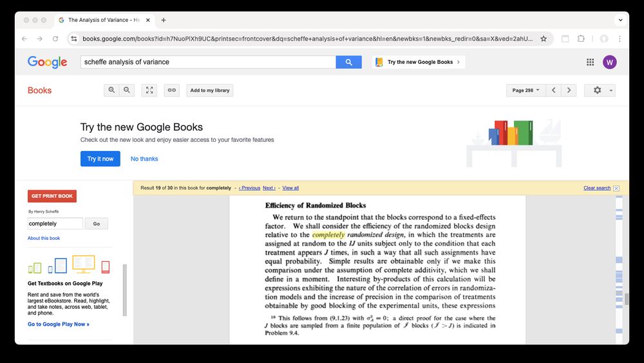Open browser extensions puzzle icon
644x363 pixels.
tap(581, 39)
